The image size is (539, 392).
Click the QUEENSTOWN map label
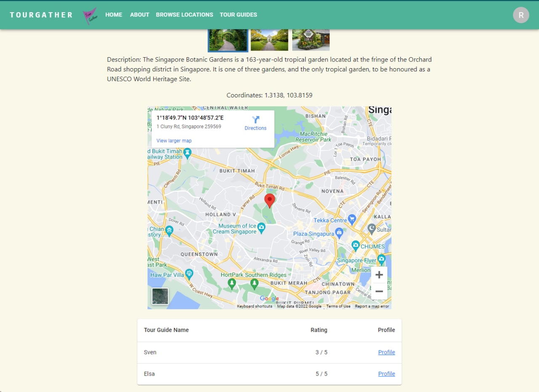click(x=199, y=254)
